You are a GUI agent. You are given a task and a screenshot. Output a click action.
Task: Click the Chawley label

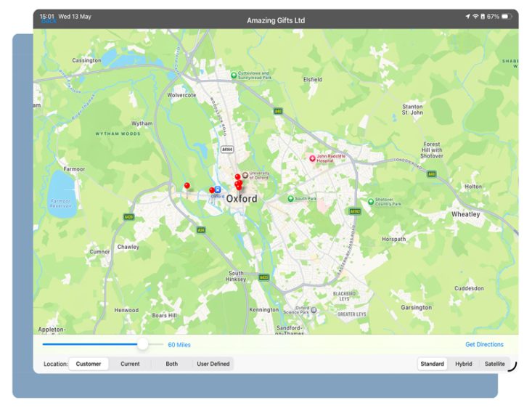pos(128,247)
